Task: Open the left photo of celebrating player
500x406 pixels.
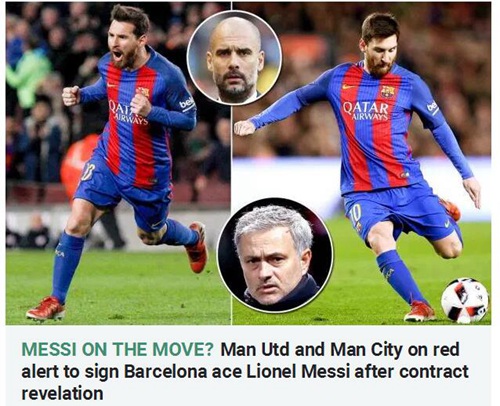Action: point(118,163)
